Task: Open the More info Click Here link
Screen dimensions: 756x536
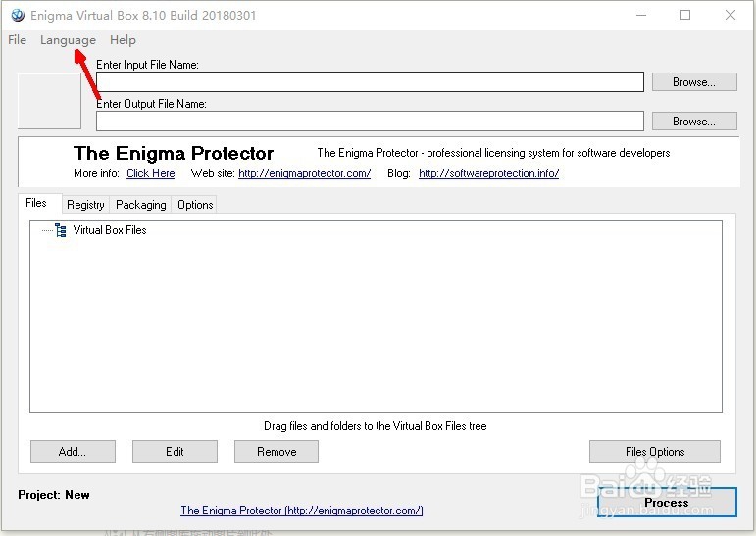Action: [150, 173]
